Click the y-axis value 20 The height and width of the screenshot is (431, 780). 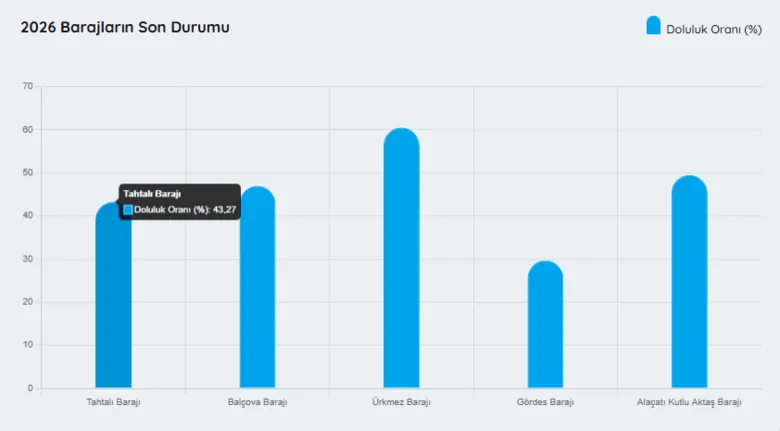coord(27,302)
